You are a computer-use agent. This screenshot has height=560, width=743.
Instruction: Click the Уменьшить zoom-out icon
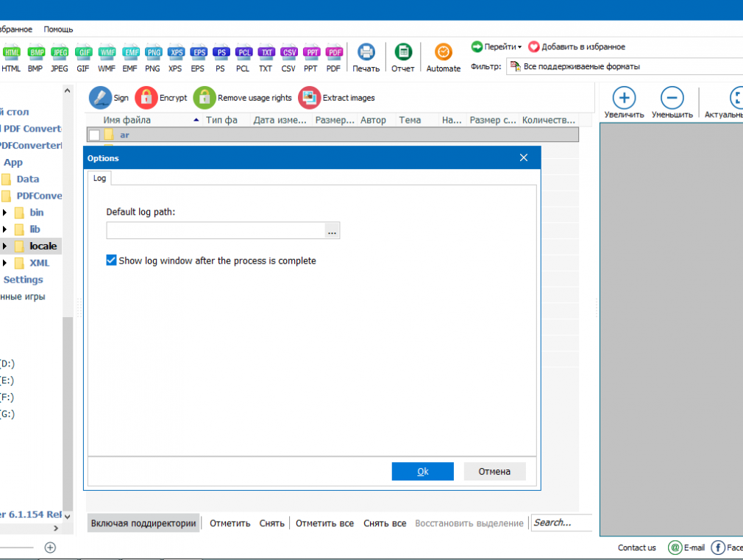[672, 98]
